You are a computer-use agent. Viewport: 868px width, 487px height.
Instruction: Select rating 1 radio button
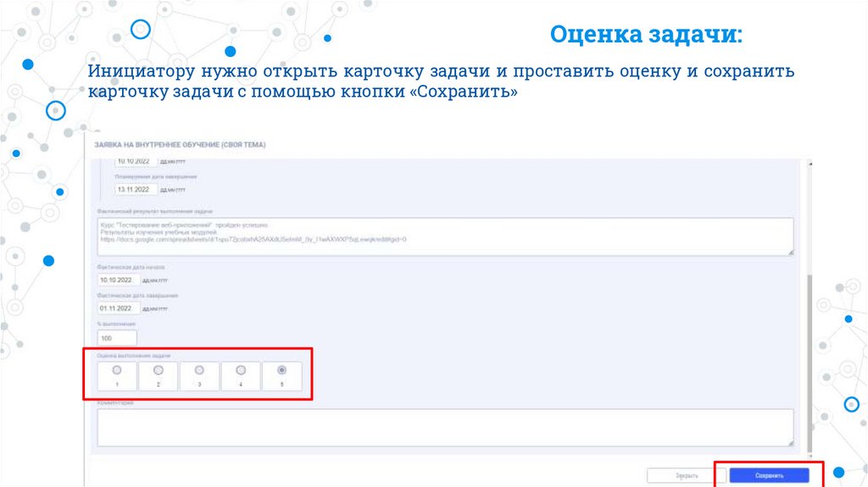tap(117, 370)
